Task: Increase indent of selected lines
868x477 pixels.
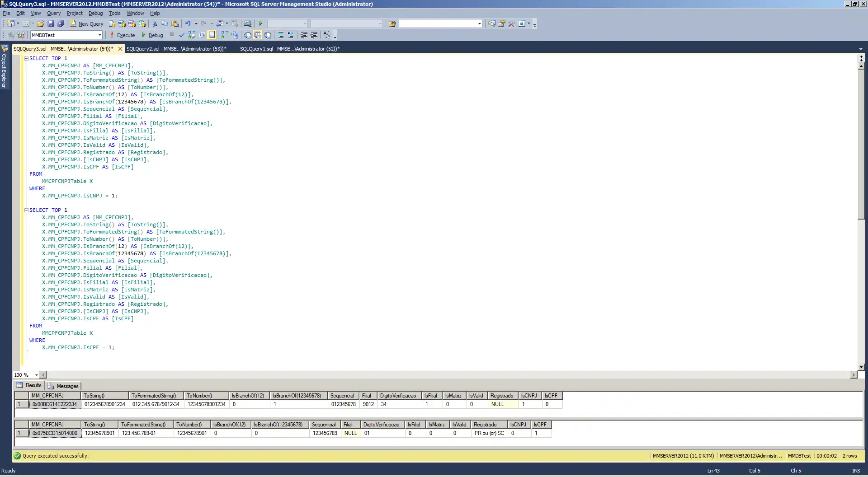Action: coord(314,35)
